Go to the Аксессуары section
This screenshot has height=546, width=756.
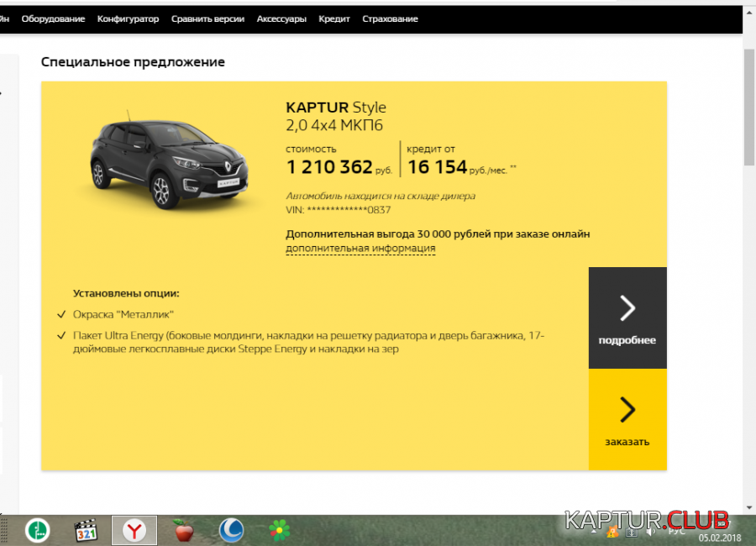[x=281, y=18]
